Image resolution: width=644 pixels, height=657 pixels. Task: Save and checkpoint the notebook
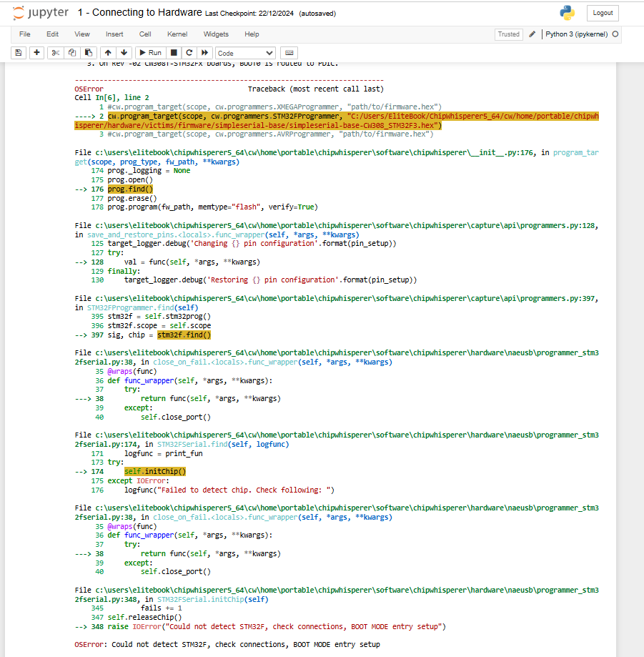(x=19, y=53)
